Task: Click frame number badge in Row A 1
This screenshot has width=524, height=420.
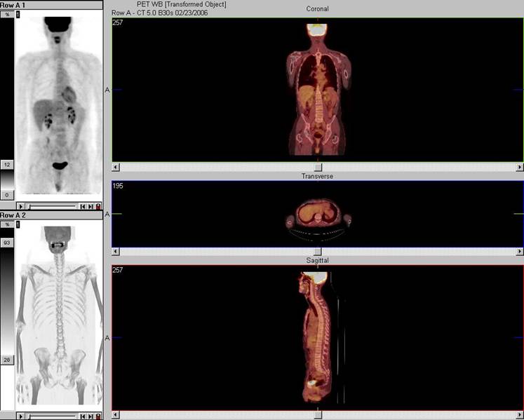Action: pos(18,14)
